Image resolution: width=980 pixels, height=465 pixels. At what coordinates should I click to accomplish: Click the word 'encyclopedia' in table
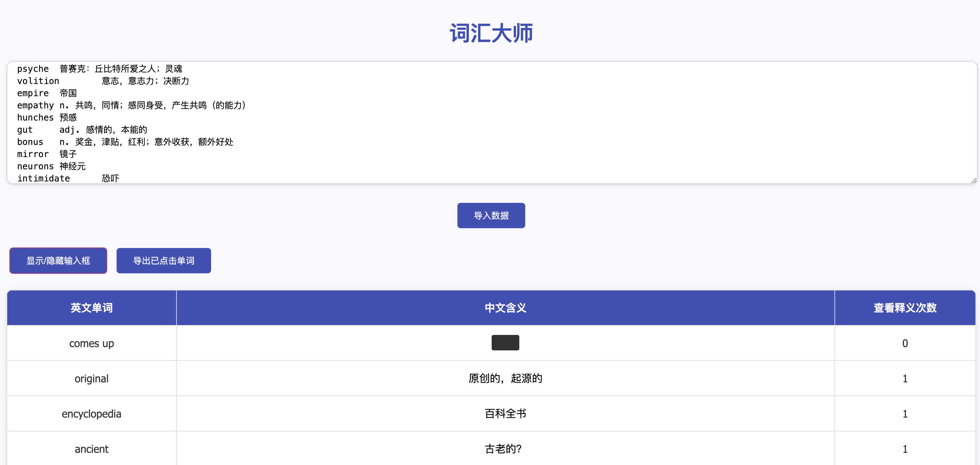pyautogui.click(x=91, y=414)
